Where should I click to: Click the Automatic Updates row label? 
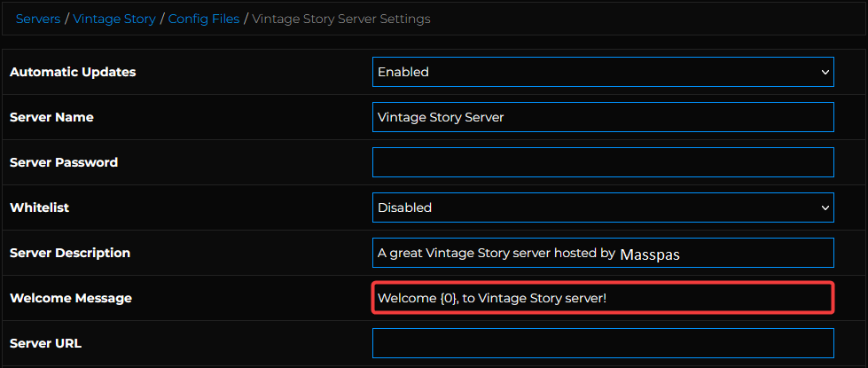(73, 72)
